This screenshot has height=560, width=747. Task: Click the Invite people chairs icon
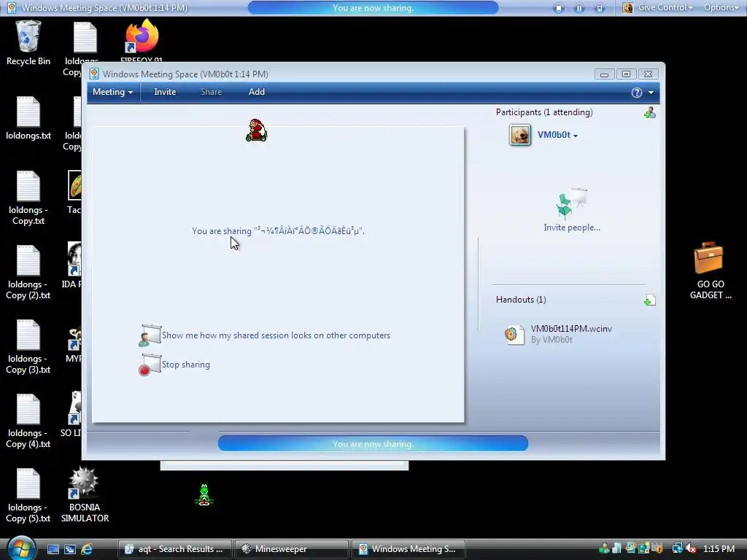[572, 203]
